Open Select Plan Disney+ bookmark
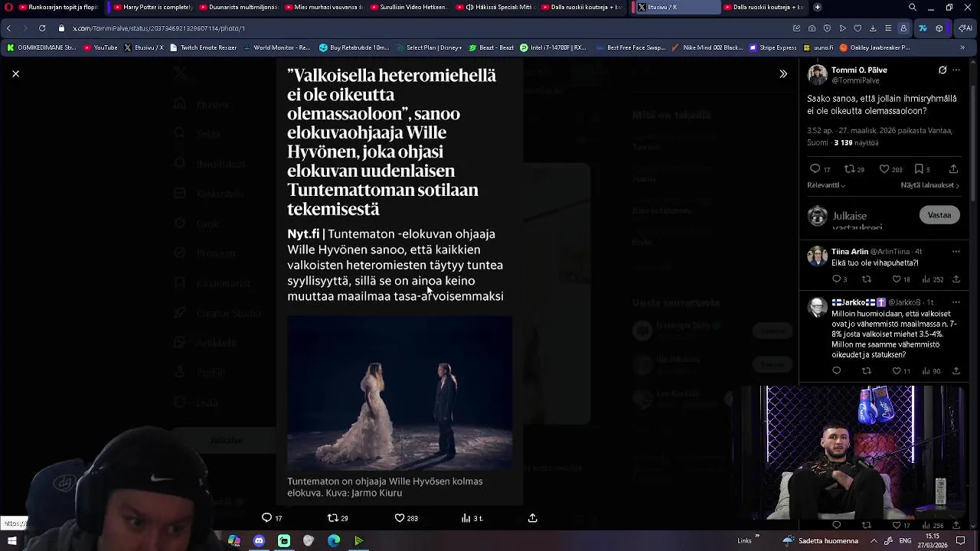980x551 pixels. point(429,47)
